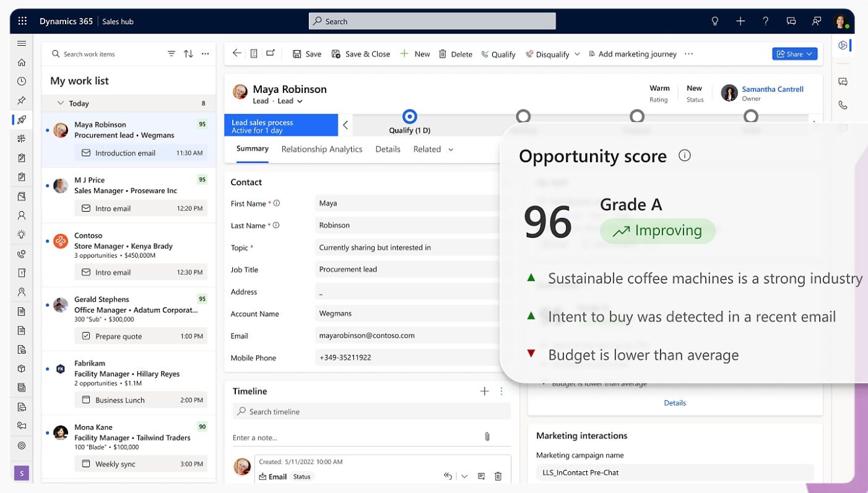Open the Copilot icon in right side pane
This screenshot has width=868, height=493.
click(843, 45)
